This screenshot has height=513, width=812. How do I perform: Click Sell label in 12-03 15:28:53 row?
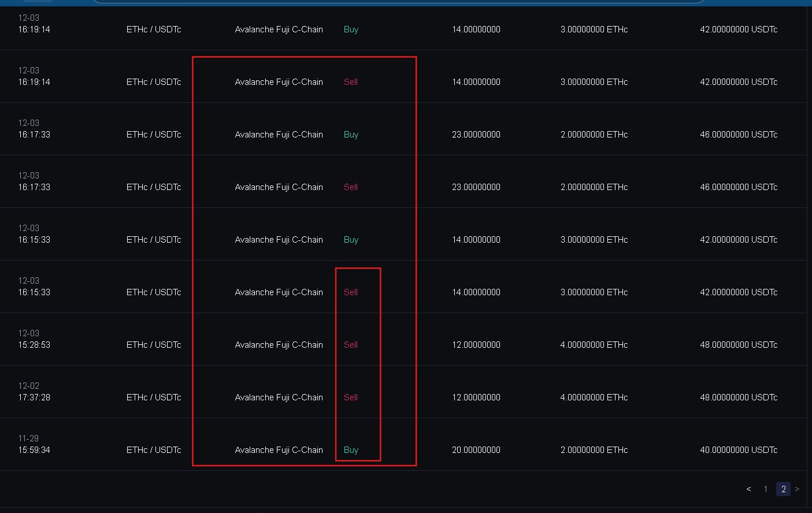pos(351,345)
